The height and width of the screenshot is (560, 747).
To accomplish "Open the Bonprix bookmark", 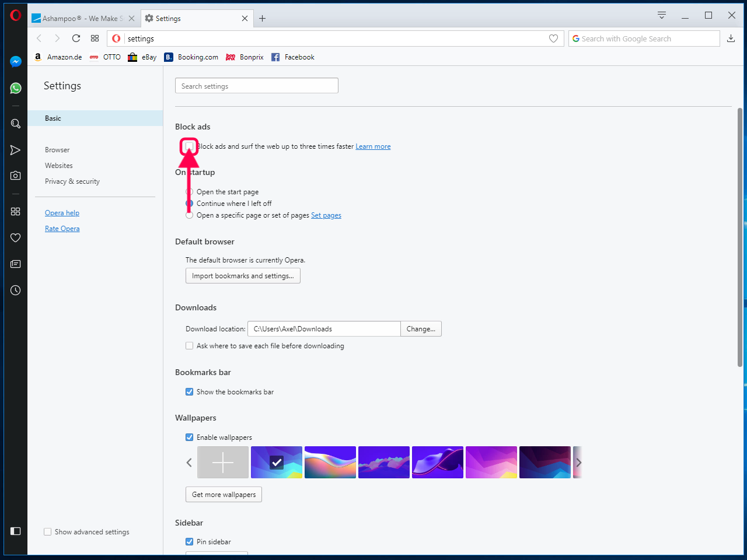I will tap(245, 57).
